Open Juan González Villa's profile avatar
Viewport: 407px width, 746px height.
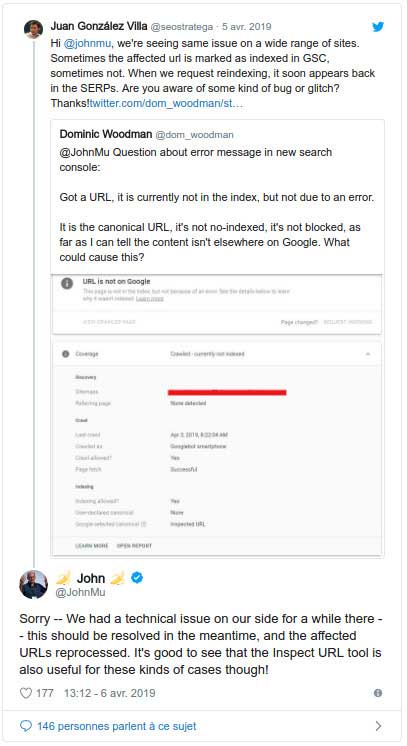click(34, 29)
